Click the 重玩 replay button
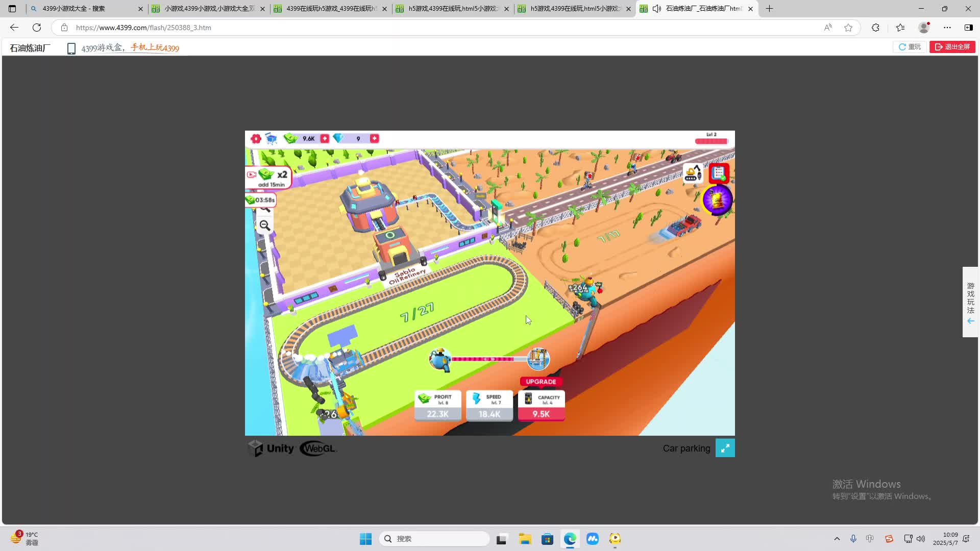The height and width of the screenshot is (551, 980). [x=910, y=47]
